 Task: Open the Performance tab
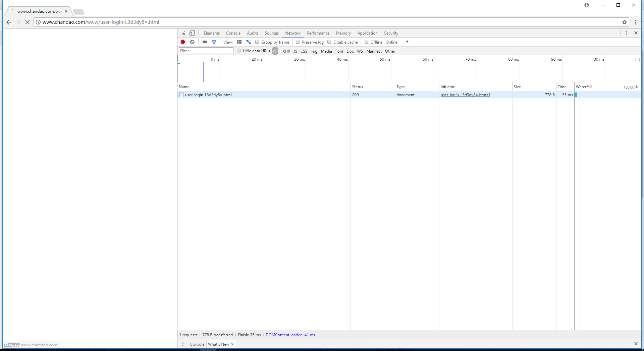[x=318, y=33]
